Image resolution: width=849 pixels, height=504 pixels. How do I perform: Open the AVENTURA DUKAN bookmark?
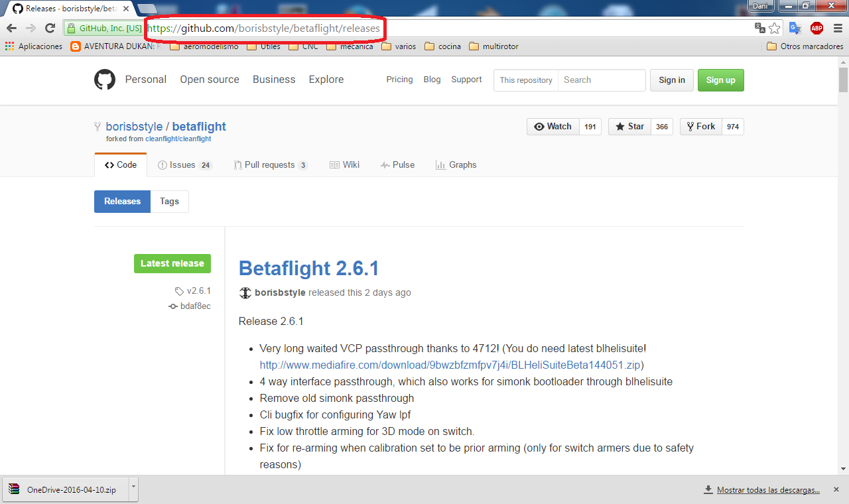117,46
